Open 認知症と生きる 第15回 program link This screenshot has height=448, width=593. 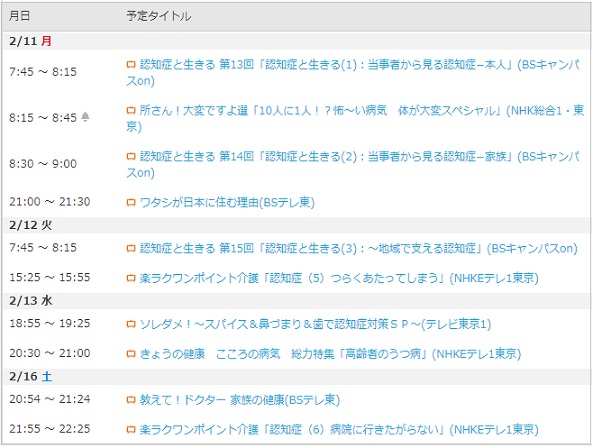coord(359,248)
